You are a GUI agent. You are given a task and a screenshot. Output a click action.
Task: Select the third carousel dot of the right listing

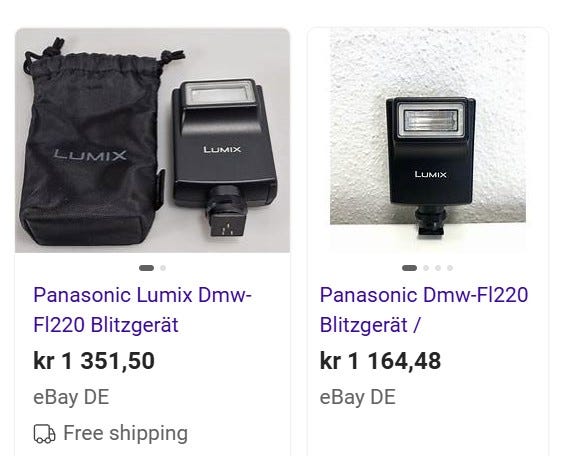pyautogui.click(x=438, y=268)
